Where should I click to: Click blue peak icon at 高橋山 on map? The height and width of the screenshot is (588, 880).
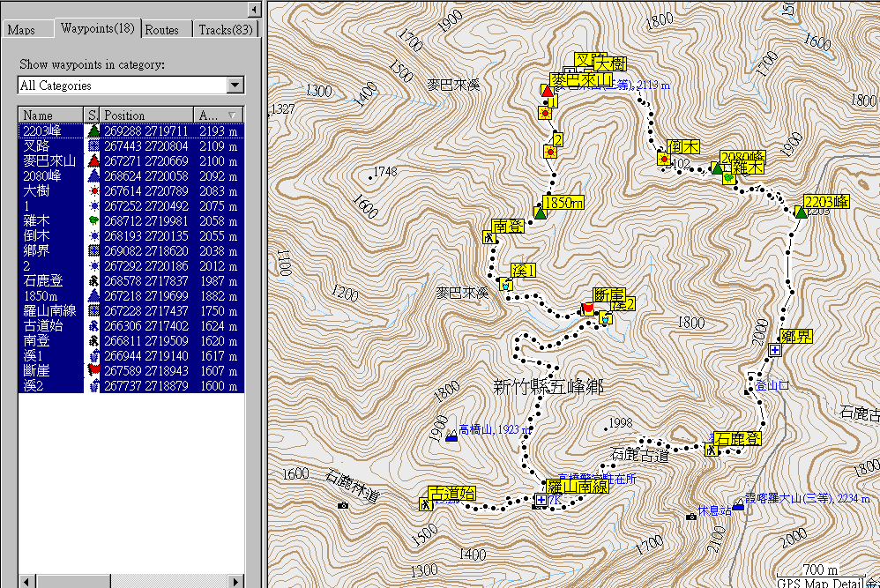451,436
